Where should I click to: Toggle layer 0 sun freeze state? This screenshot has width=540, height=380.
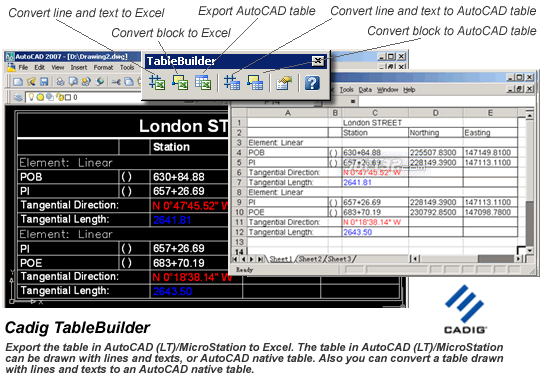(40, 97)
